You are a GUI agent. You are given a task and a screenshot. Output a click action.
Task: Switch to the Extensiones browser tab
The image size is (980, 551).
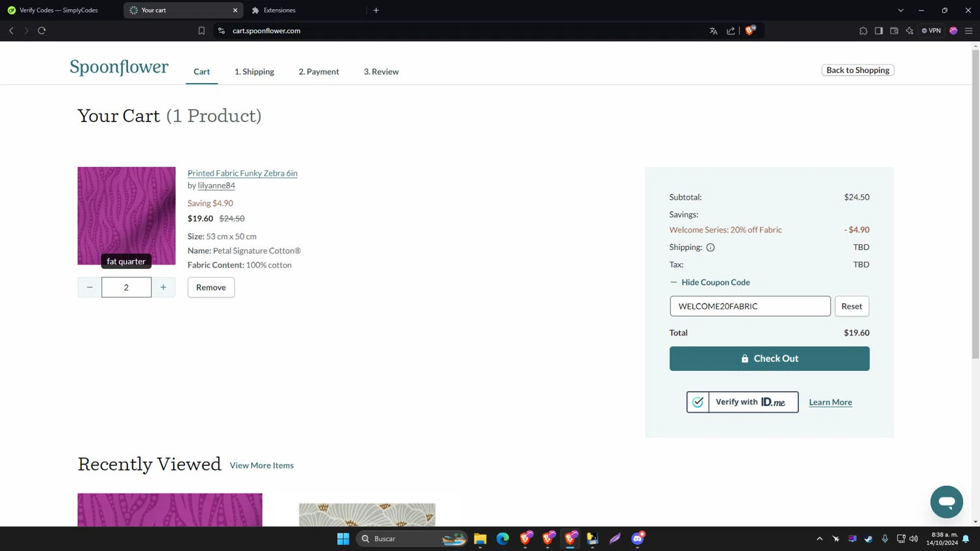pos(279,10)
